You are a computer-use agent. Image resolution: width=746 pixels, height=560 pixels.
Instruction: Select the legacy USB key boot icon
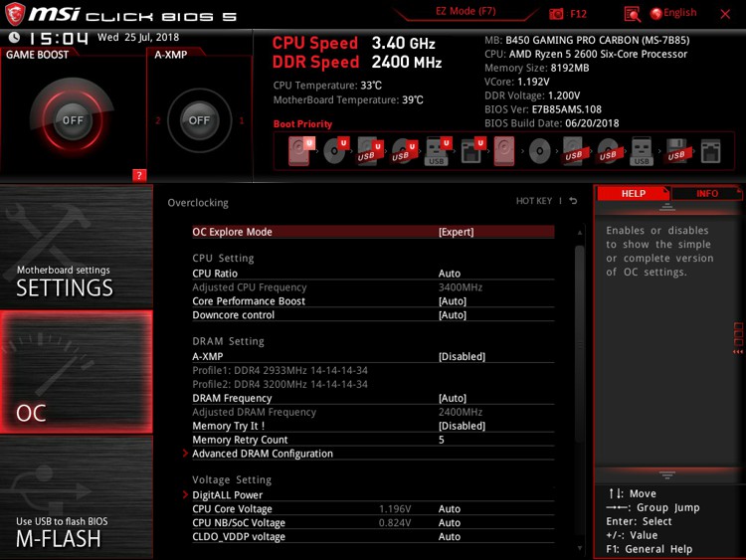(x=642, y=151)
